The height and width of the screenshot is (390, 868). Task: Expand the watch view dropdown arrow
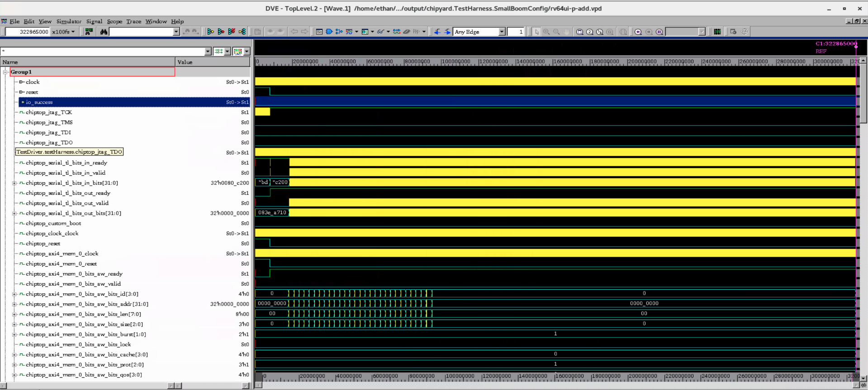(388, 32)
